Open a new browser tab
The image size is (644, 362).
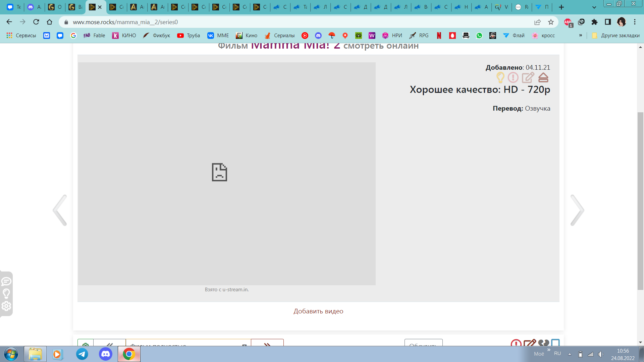click(561, 7)
